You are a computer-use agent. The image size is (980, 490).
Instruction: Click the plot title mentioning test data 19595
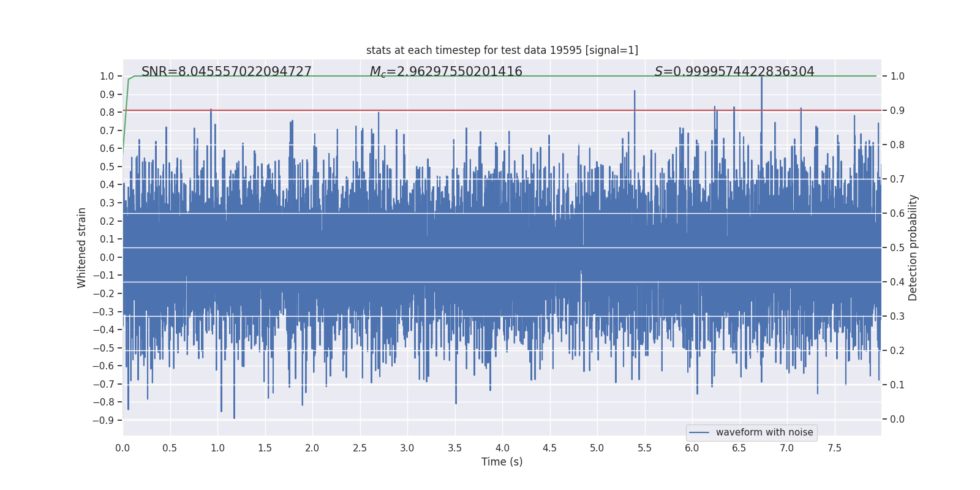coord(502,50)
